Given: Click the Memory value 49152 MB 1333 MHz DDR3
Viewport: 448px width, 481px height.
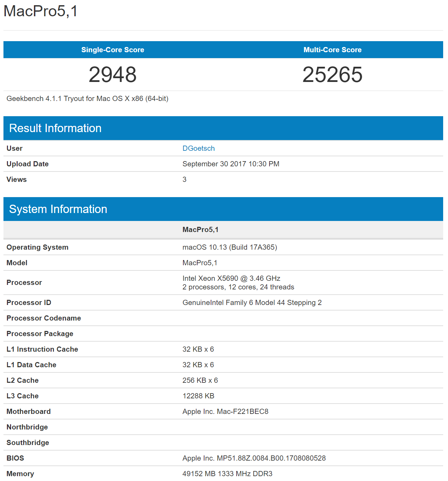Looking at the screenshot, I should pyautogui.click(x=228, y=474).
